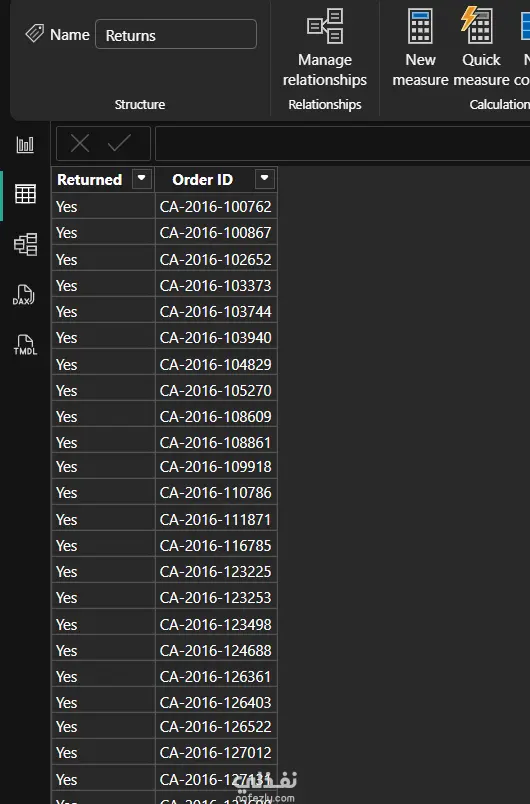This screenshot has height=804, width=530.
Task: Click the New measure calculator icon
Action: point(420,26)
